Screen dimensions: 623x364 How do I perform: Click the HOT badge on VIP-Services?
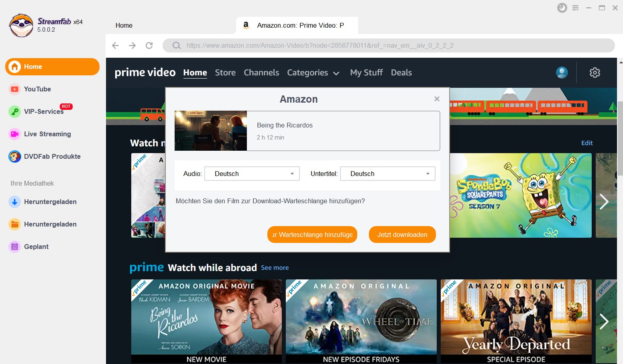(66, 106)
